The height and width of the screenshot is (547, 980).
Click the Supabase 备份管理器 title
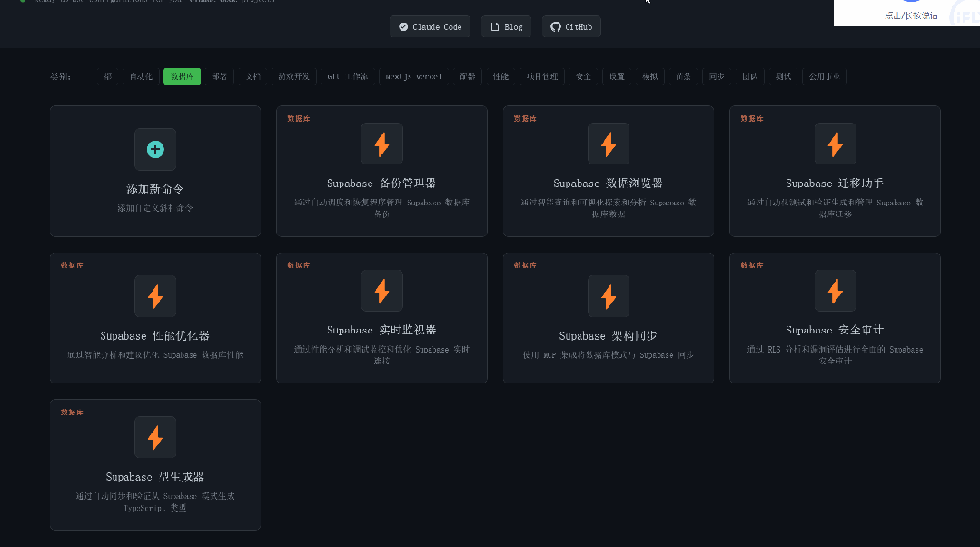pos(381,184)
